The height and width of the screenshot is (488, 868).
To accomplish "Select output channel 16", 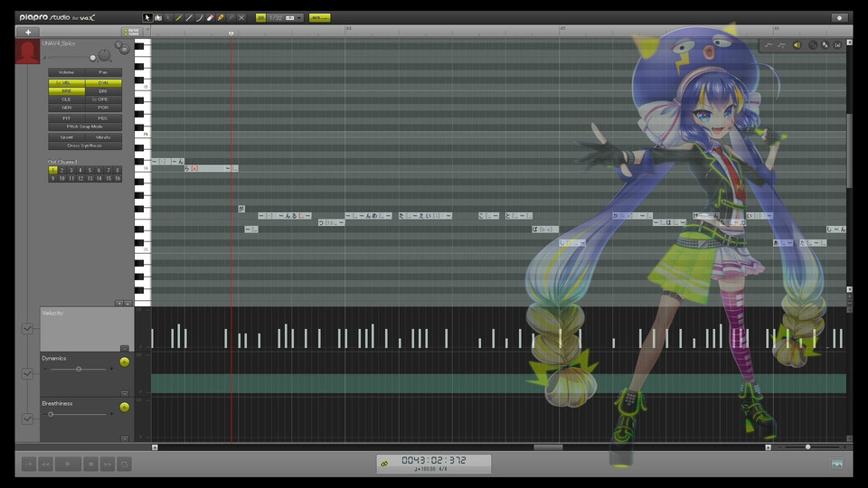I will pyautogui.click(x=118, y=179).
